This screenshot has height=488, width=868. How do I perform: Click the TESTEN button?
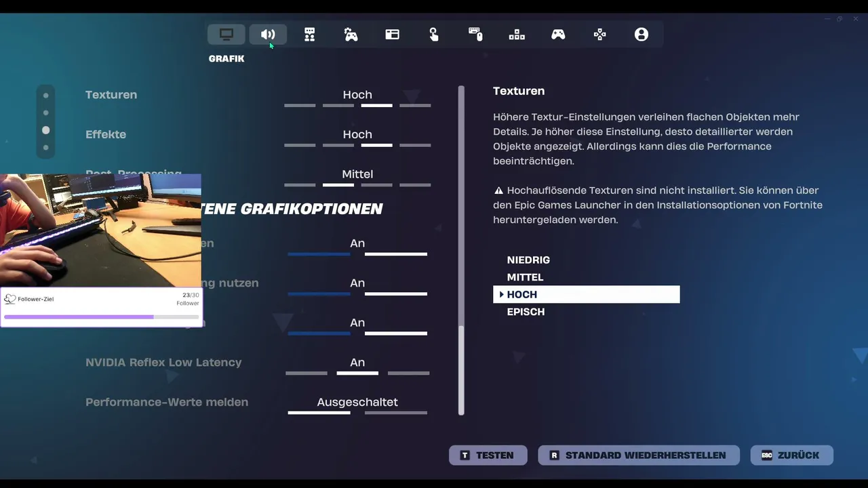(488, 455)
